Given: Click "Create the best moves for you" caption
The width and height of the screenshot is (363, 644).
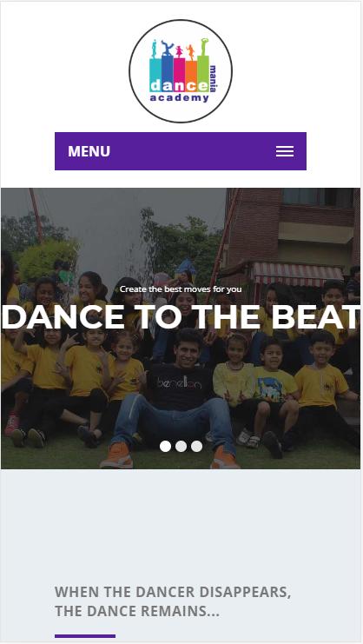Looking at the screenshot, I should (x=181, y=289).
